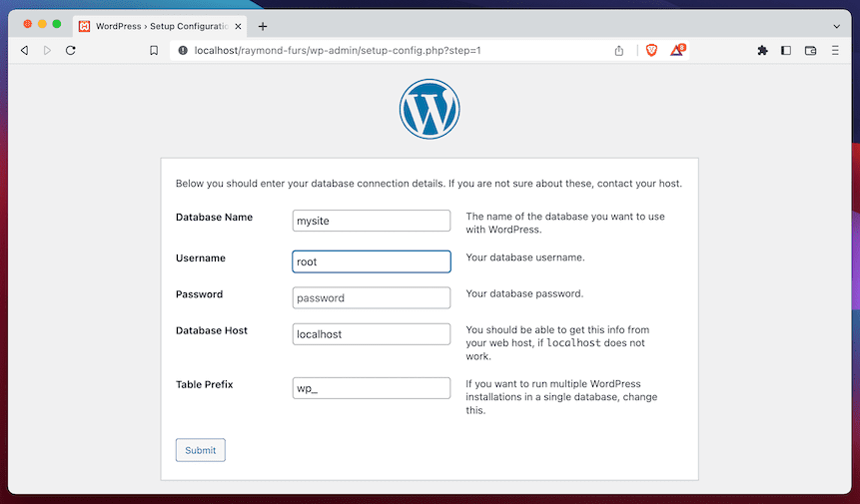Focus the Password input field
Image resolution: width=860 pixels, height=504 pixels.
click(372, 298)
